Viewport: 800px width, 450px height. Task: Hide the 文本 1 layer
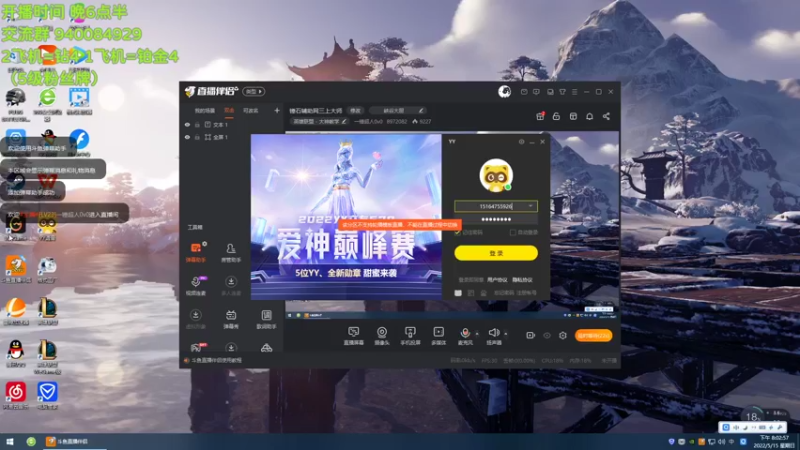point(187,124)
